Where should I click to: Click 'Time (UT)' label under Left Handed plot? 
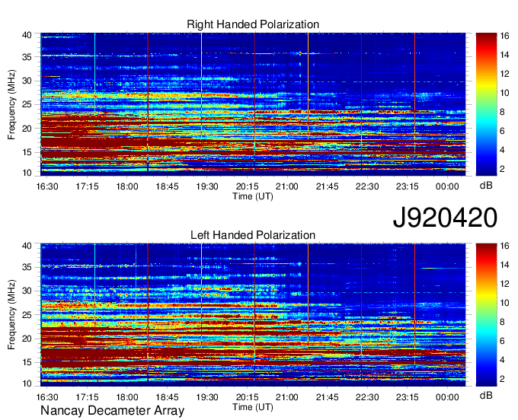point(253,407)
